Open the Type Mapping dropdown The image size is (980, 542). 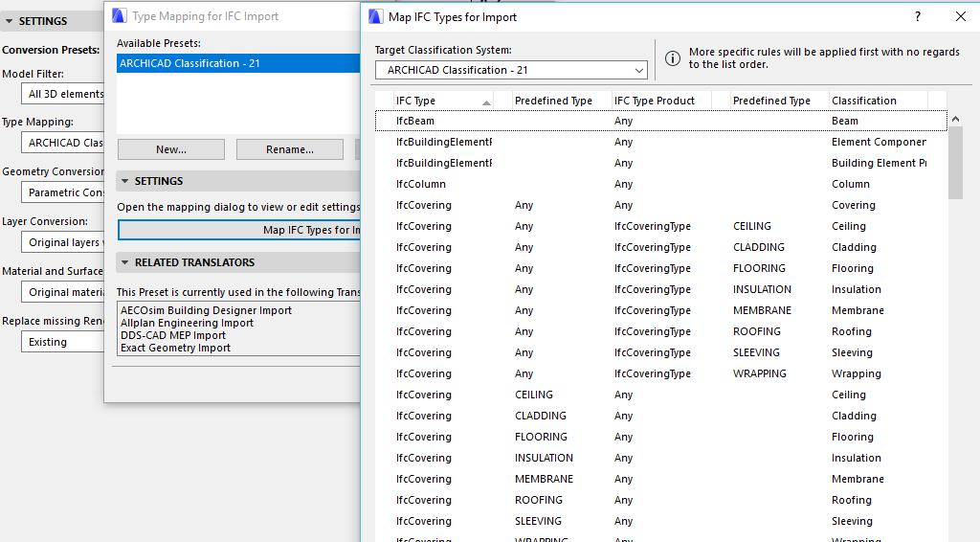coord(62,143)
